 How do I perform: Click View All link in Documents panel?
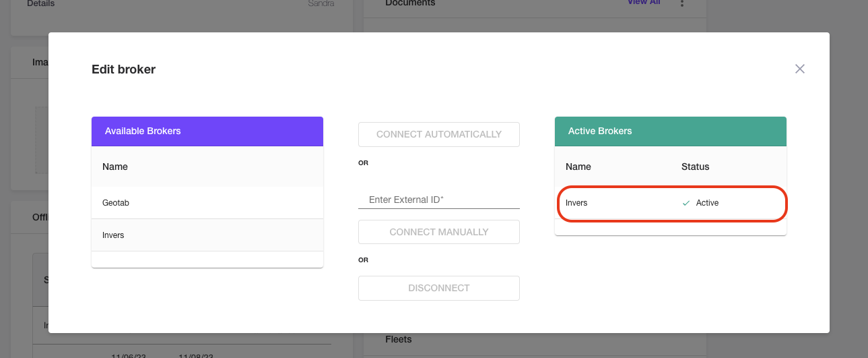click(643, 3)
